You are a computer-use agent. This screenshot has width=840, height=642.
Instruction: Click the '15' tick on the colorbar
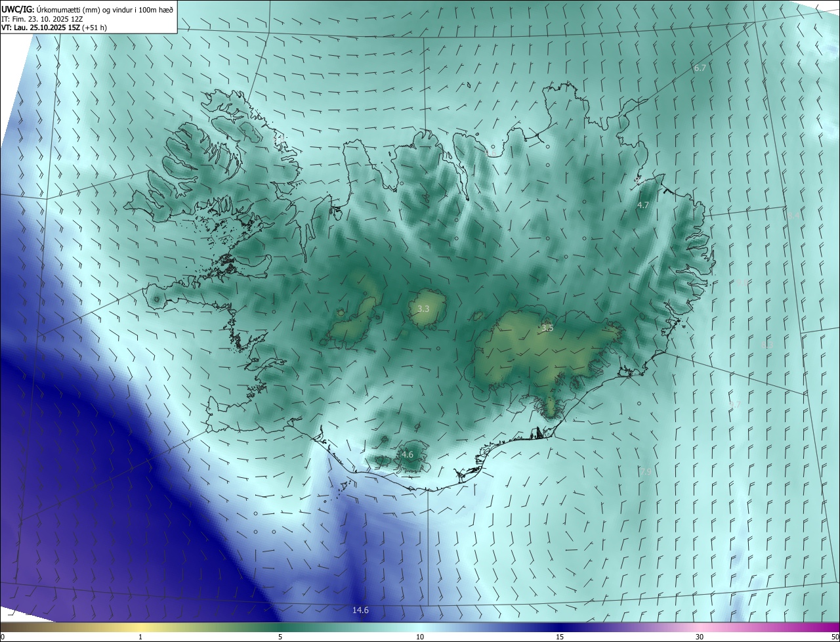(560, 637)
